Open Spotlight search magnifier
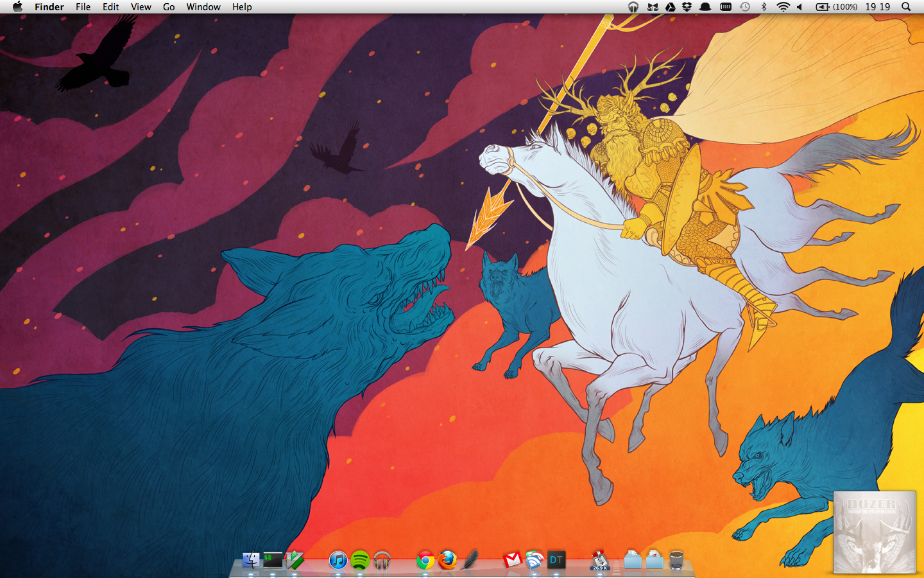 click(906, 7)
